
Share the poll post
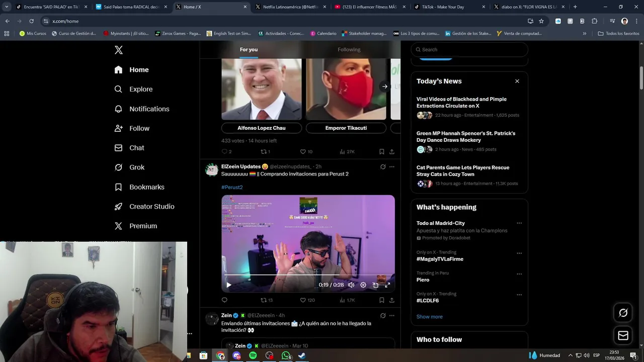click(392, 151)
